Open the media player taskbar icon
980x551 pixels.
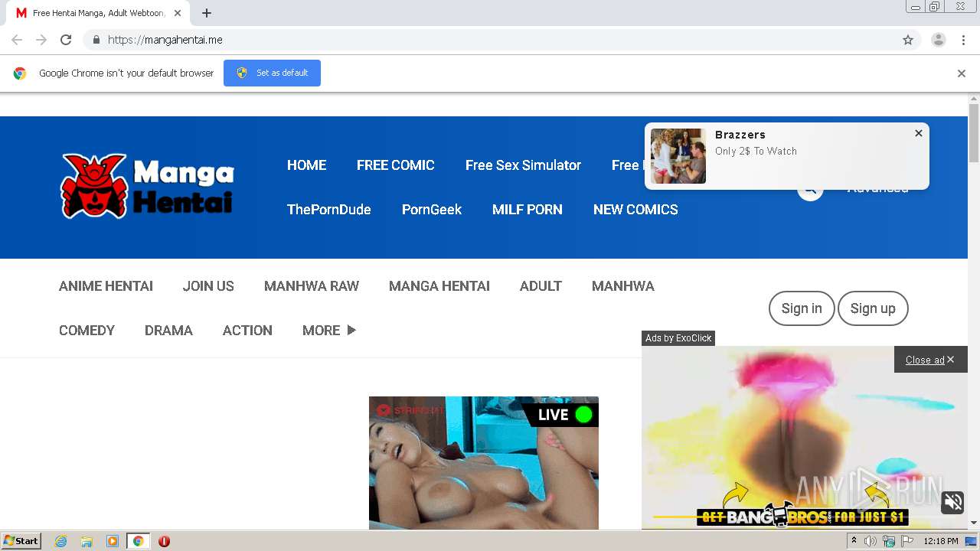pyautogui.click(x=113, y=541)
